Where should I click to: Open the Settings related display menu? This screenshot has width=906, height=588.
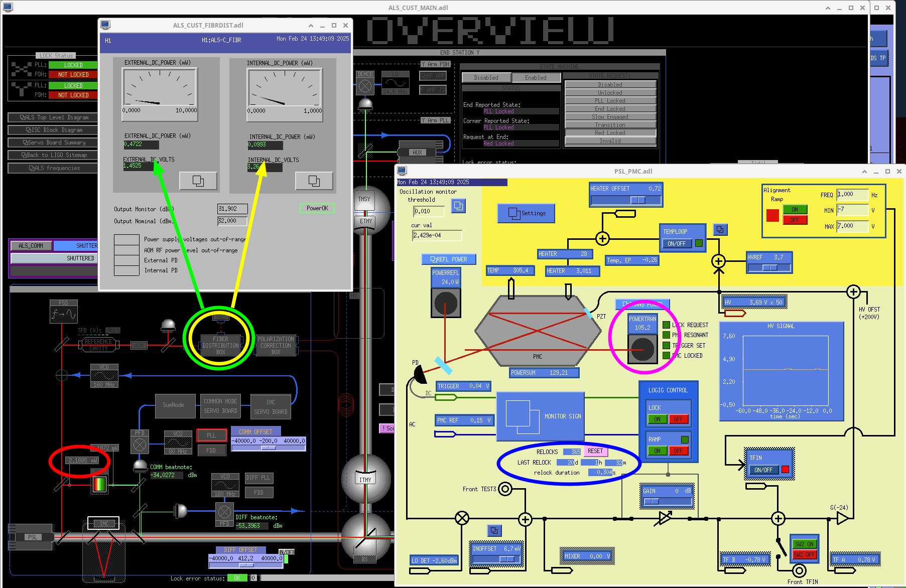point(526,213)
